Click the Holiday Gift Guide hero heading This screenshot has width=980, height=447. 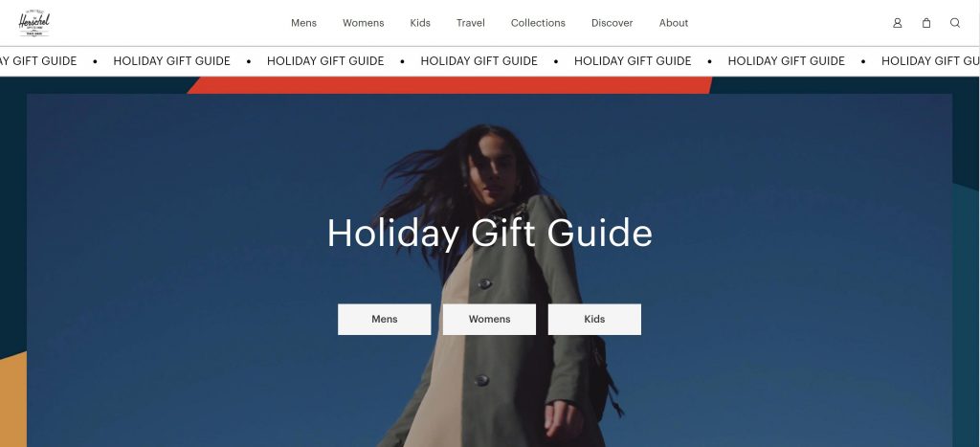[x=489, y=234]
